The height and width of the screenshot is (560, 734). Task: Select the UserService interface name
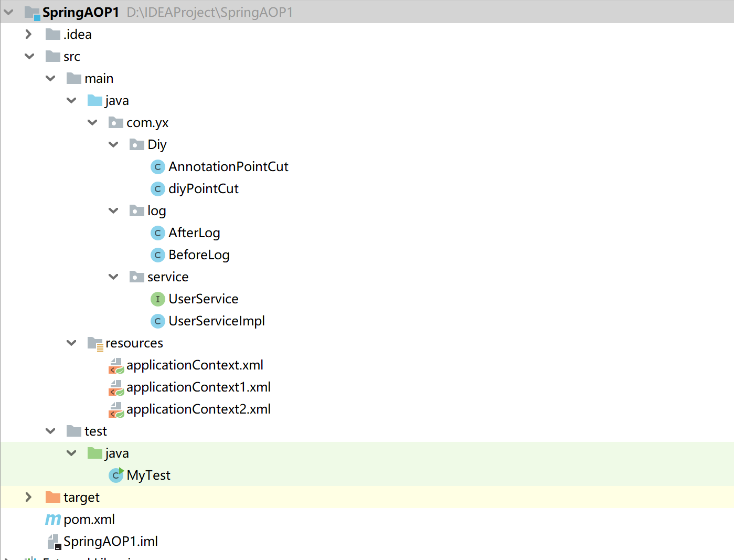[204, 299]
